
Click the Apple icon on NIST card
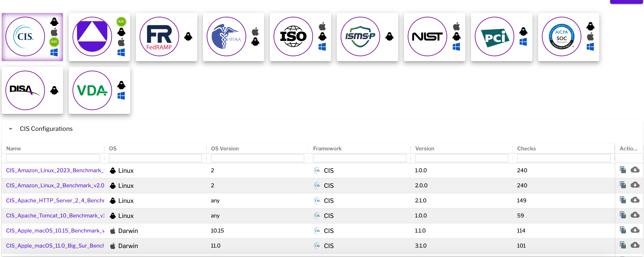click(x=456, y=26)
